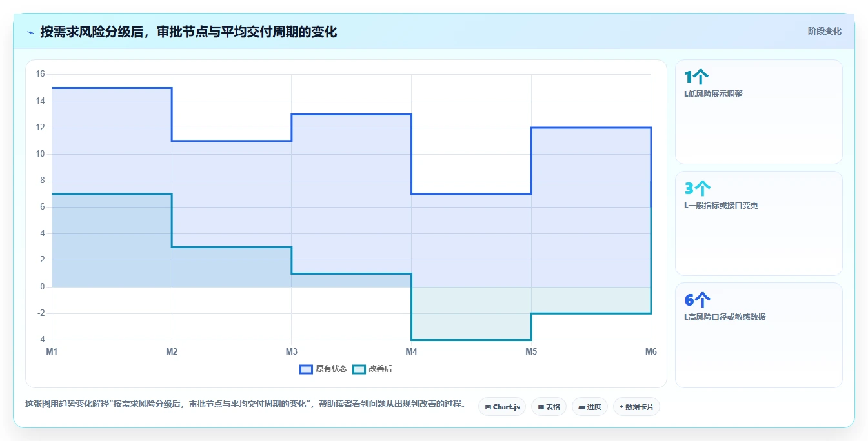Click the blue 原有状态 legend swatch

point(306,369)
